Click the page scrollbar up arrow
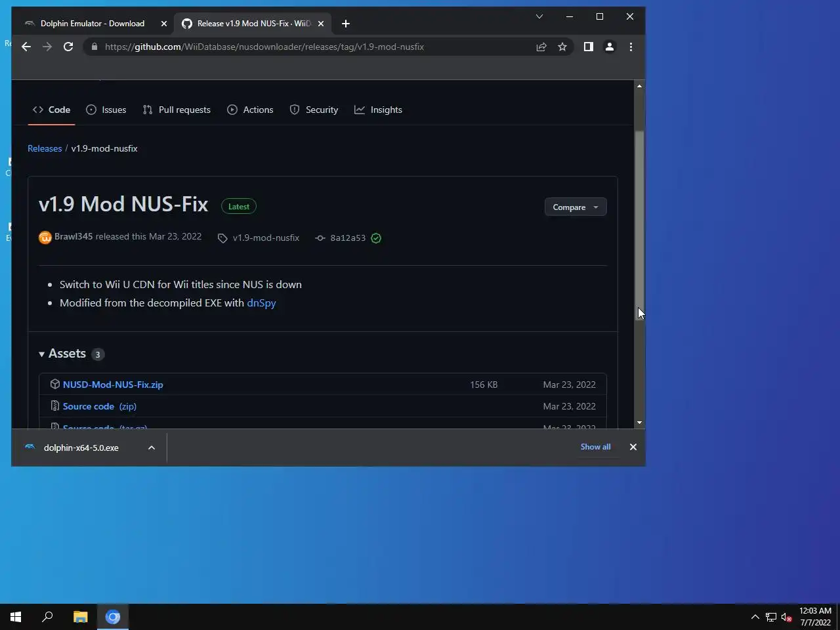The image size is (840, 630). [639, 86]
